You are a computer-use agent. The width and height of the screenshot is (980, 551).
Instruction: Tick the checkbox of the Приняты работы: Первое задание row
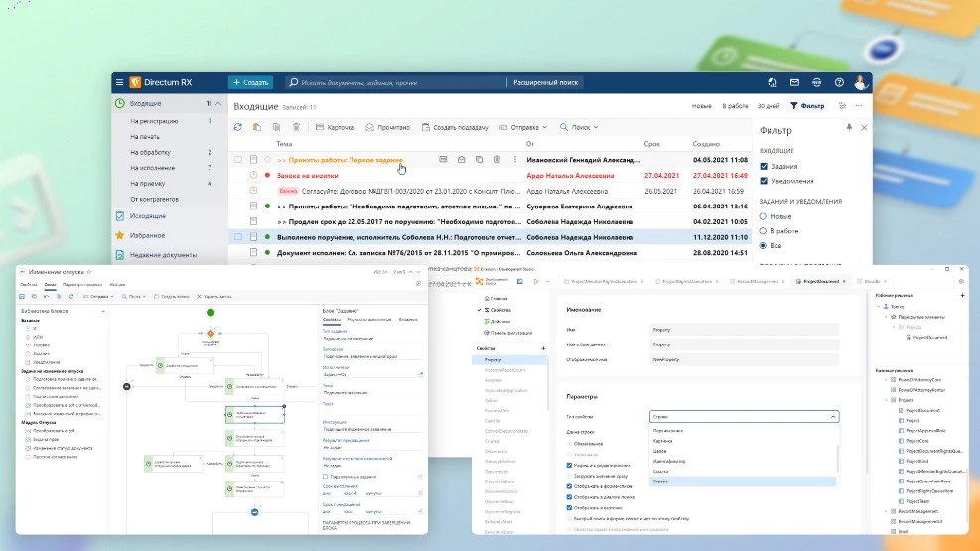click(238, 160)
